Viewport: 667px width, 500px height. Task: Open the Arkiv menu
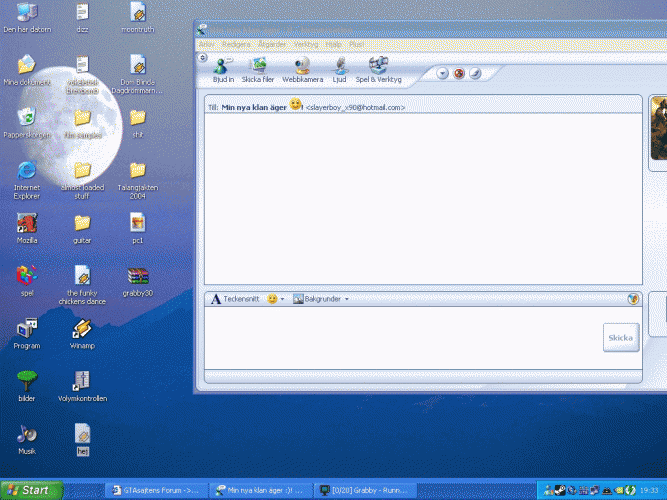point(206,44)
